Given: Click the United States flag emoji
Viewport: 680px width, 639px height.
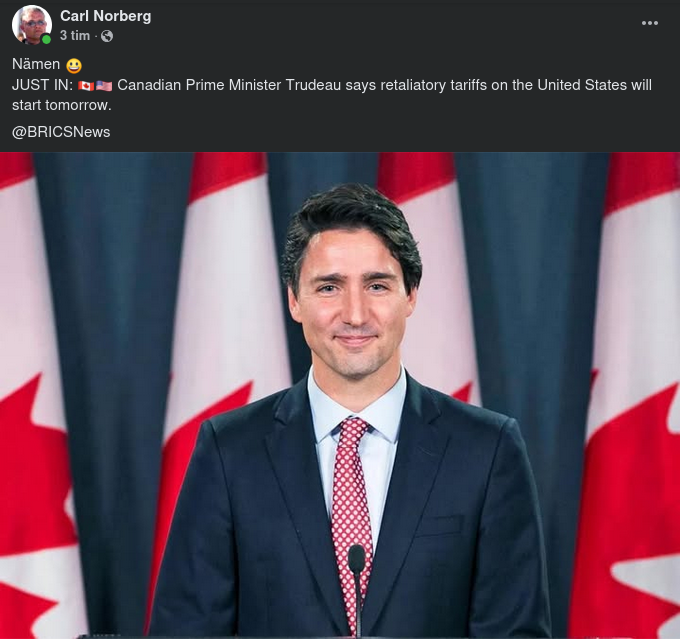Looking at the screenshot, I should [x=104, y=85].
